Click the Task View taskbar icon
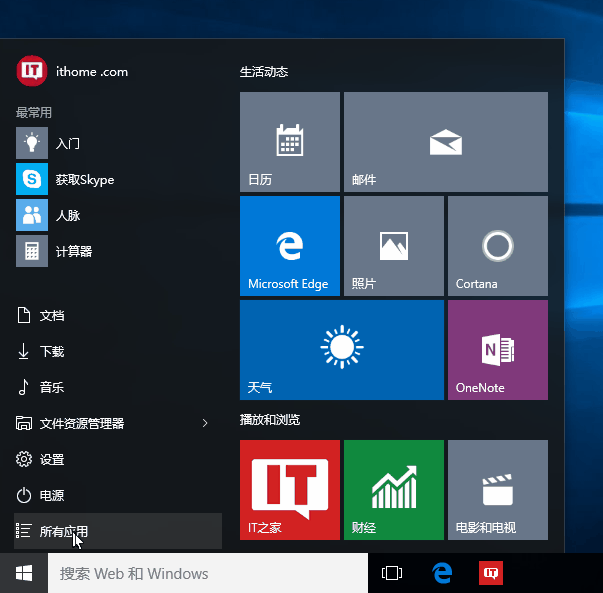 392,574
